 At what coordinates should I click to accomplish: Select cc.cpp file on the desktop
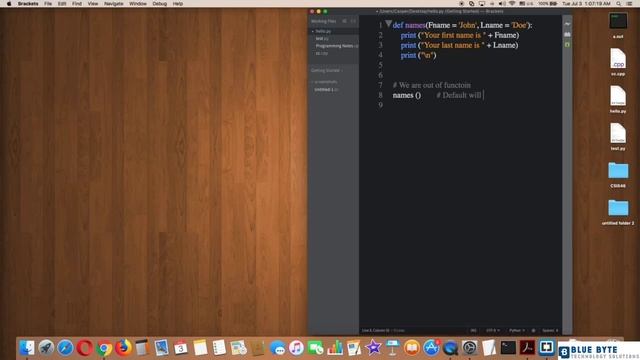[618, 61]
